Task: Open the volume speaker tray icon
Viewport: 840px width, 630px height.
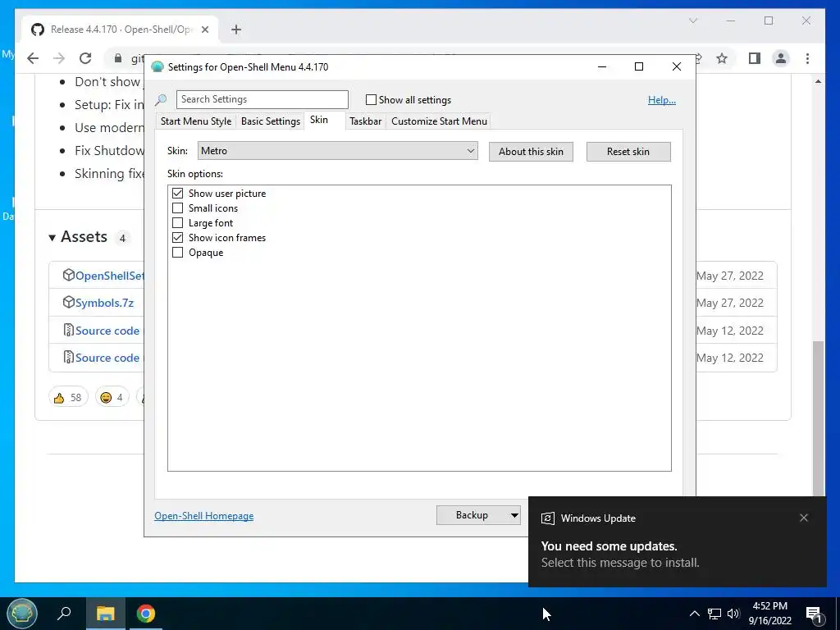Action: 733,614
